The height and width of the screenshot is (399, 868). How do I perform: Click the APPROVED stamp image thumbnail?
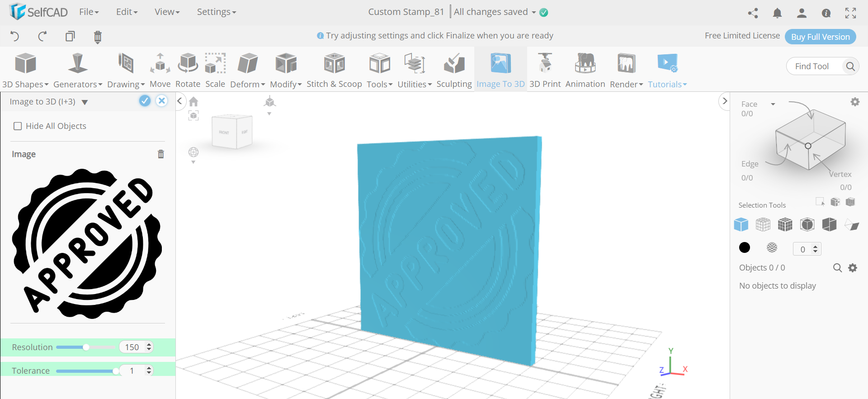pyautogui.click(x=87, y=243)
